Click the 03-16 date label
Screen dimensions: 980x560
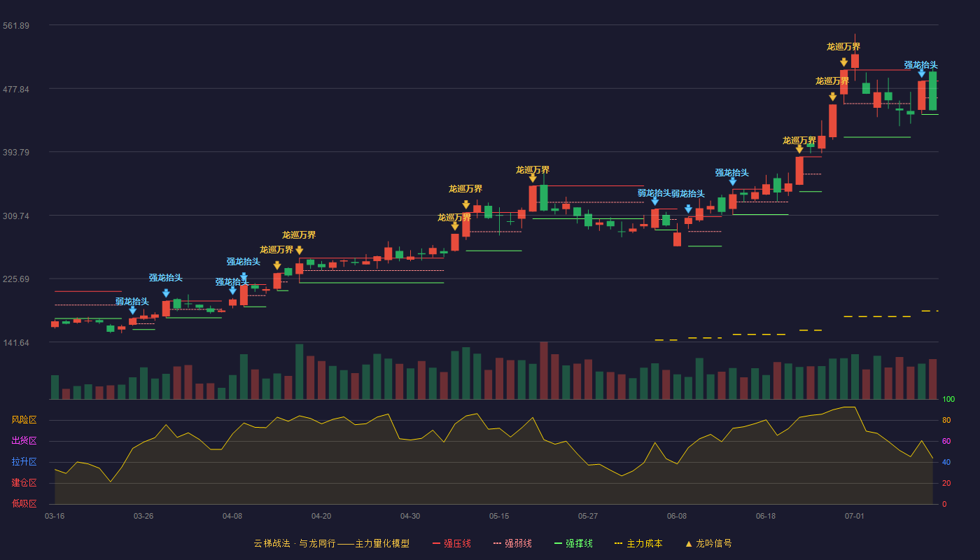[x=55, y=516]
